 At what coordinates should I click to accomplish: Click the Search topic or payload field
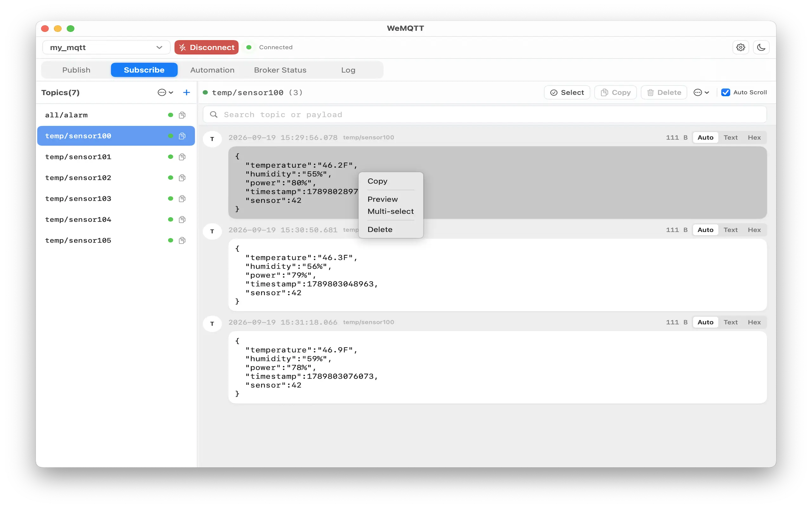click(x=485, y=115)
